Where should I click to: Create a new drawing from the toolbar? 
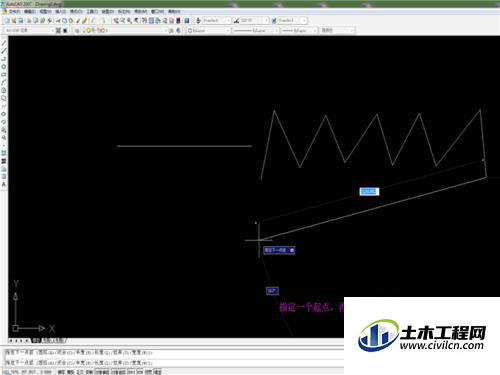[7, 21]
